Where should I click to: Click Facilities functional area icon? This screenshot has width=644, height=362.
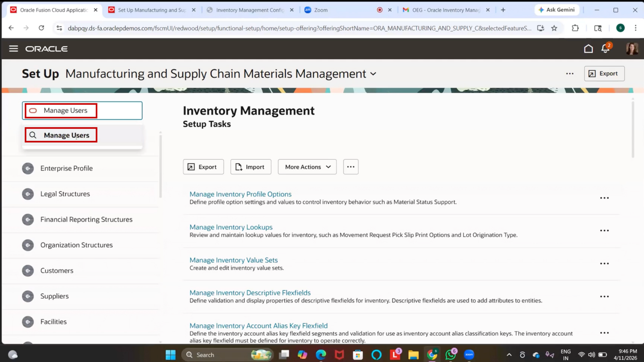[x=28, y=322]
